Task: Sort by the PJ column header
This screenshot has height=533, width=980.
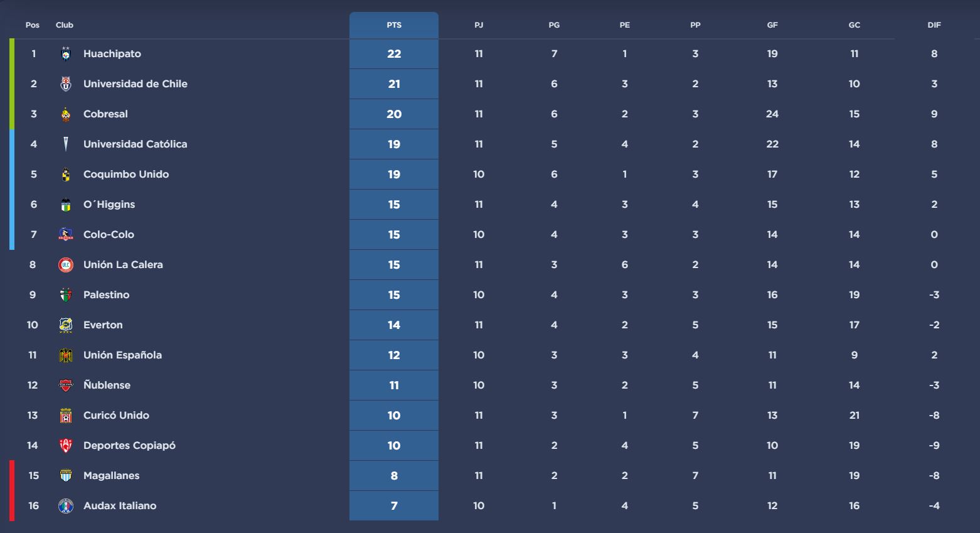Action: pyautogui.click(x=479, y=25)
